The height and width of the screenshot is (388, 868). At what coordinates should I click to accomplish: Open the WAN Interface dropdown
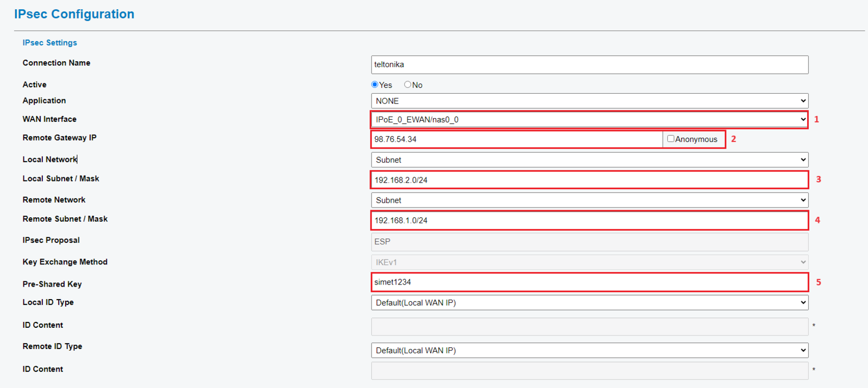[x=589, y=119]
